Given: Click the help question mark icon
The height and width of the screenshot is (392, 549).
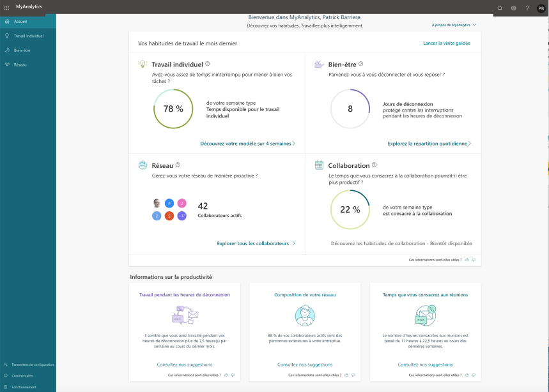Looking at the screenshot, I should tap(527, 8).
